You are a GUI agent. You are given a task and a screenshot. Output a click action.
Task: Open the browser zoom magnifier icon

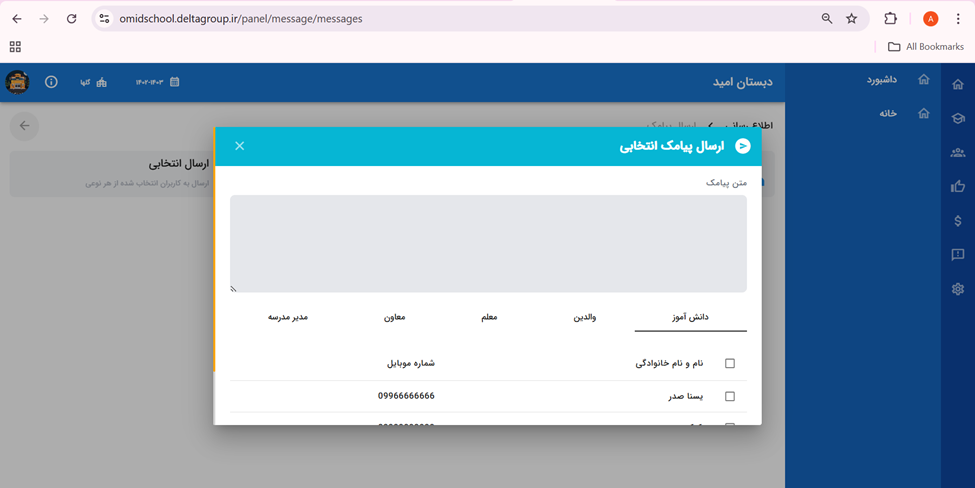pos(826,19)
